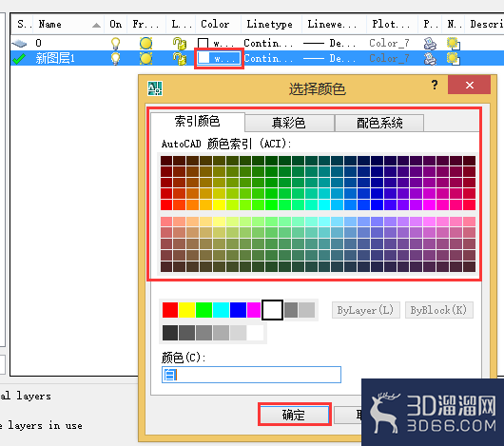The height and width of the screenshot is (446, 504).
Task: Click the Linetype column header
Action: 270,25
